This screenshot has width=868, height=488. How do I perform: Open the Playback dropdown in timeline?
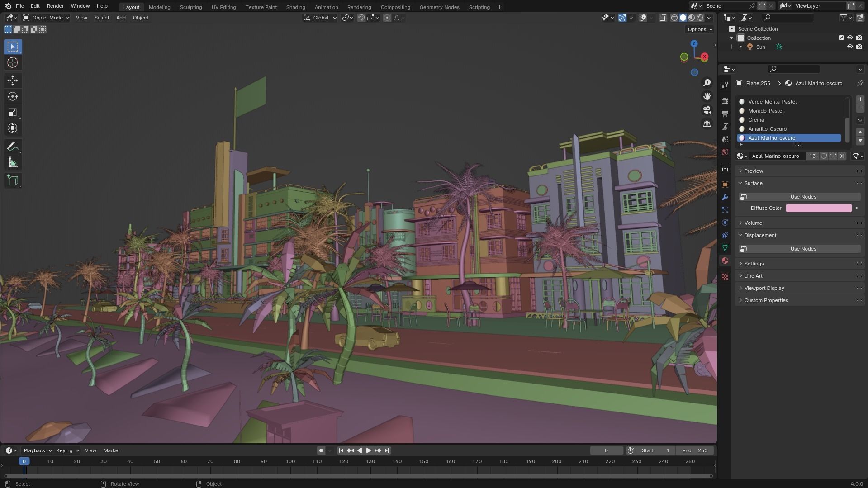tap(37, 450)
